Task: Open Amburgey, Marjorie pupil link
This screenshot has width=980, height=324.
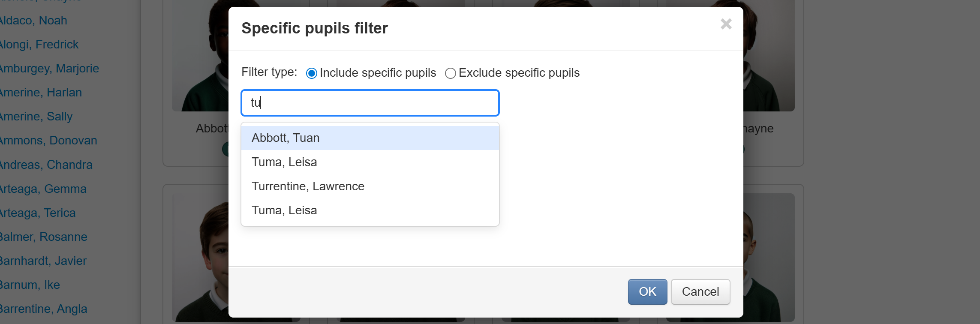Action: (x=49, y=69)
